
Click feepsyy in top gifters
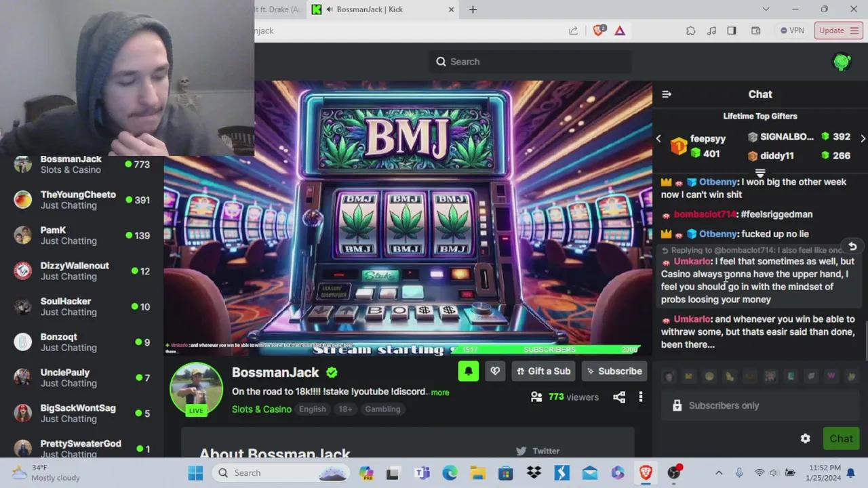pyautogui.click(x=708, y=138)
